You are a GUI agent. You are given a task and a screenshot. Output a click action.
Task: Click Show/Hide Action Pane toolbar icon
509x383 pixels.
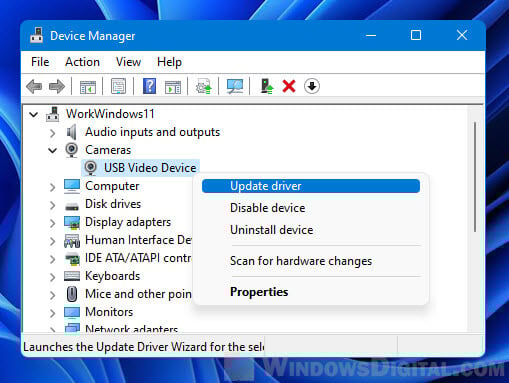coord(173,87)
